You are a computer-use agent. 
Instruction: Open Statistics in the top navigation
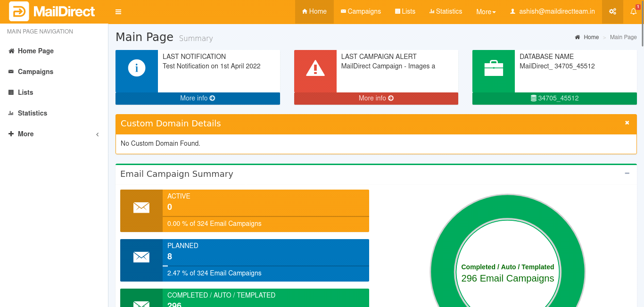pos(446,12)
